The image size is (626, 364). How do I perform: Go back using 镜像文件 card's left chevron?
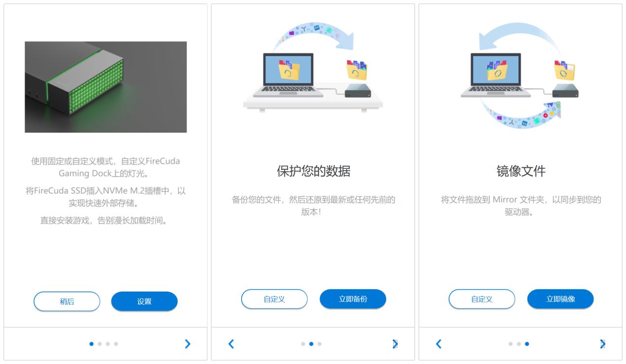tap(439, 344)
